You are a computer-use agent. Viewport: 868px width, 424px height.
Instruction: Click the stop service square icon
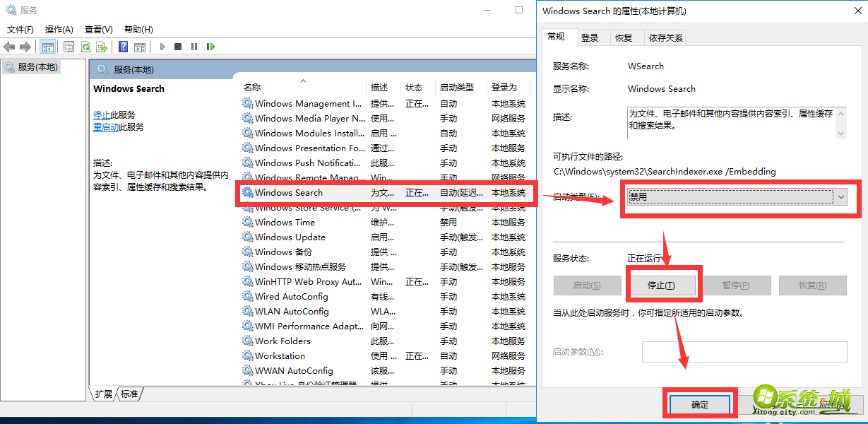click(179, 47)
